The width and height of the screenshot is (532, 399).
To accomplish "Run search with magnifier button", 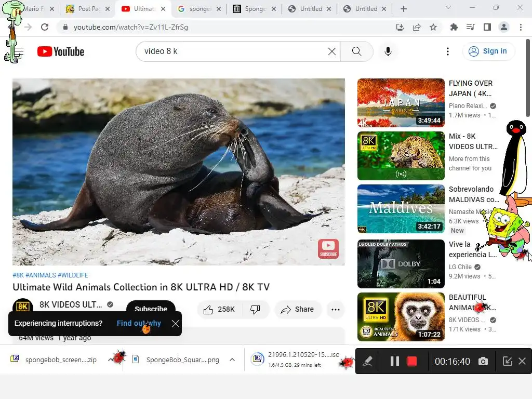I will pos(356,51).
